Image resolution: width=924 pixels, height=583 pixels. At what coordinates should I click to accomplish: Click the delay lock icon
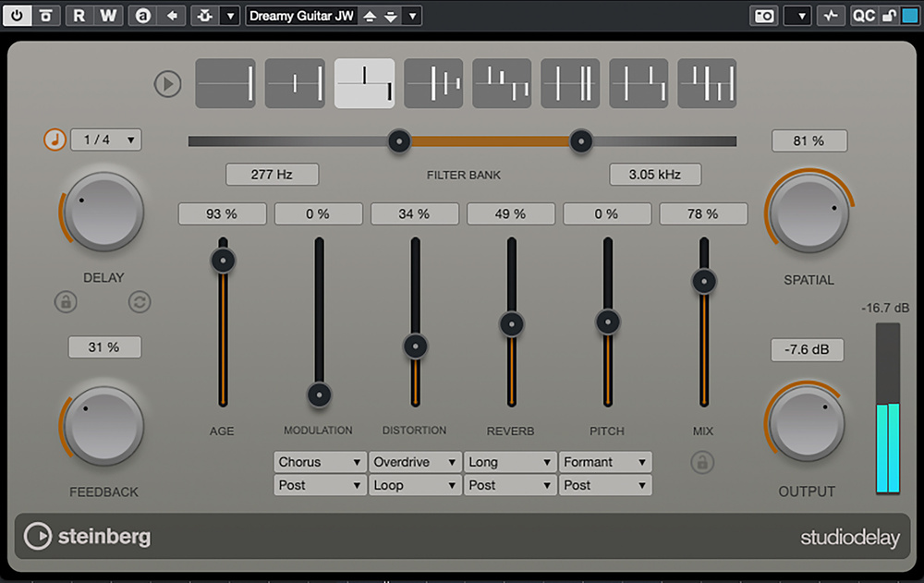[66, 301]
